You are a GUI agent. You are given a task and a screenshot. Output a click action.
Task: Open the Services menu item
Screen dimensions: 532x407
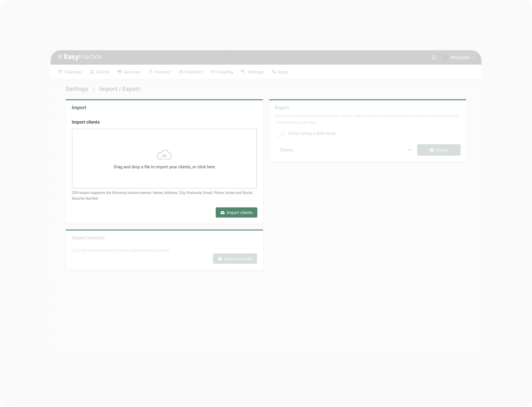tap(129, 72)
